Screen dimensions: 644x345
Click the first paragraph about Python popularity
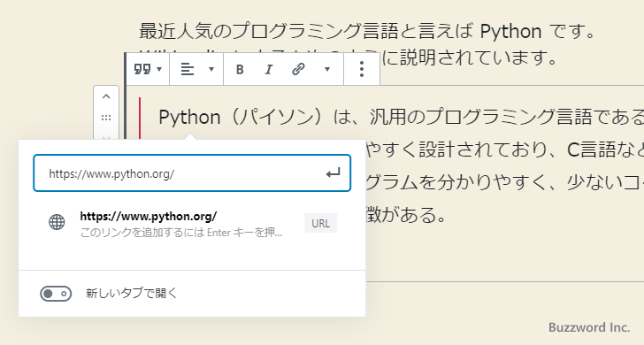[367, 32]
